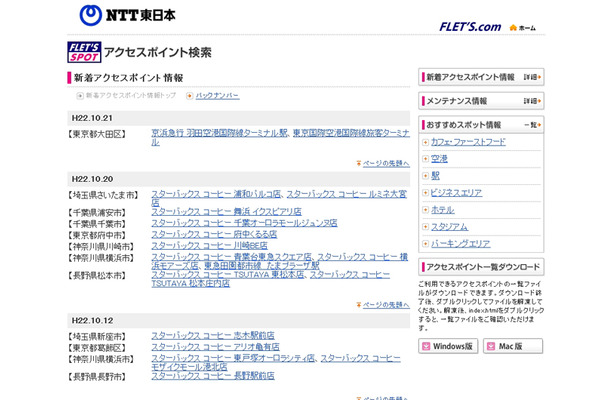Open スターバックス コーヒー TSUTAYA 東松本店 link

click(x=227, y=275)
